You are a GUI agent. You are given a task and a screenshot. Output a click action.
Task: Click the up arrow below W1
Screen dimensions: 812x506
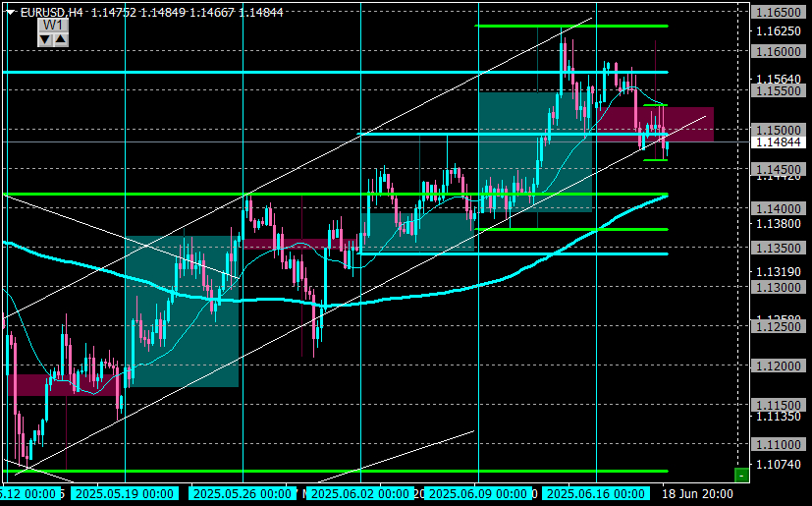(61, 39)
